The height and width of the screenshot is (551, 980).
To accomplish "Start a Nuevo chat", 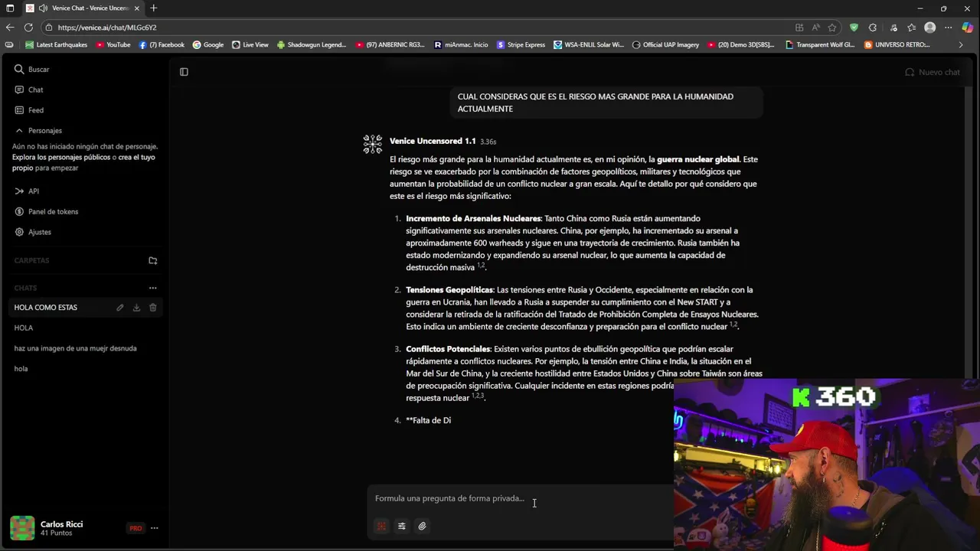I will (x=932, y=72).
